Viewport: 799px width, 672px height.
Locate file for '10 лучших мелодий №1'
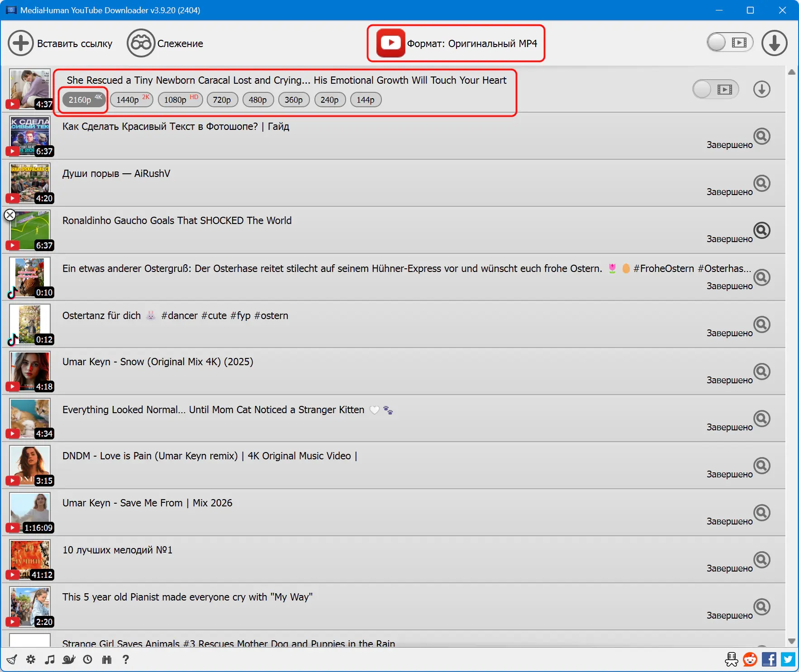click(762, 560)
